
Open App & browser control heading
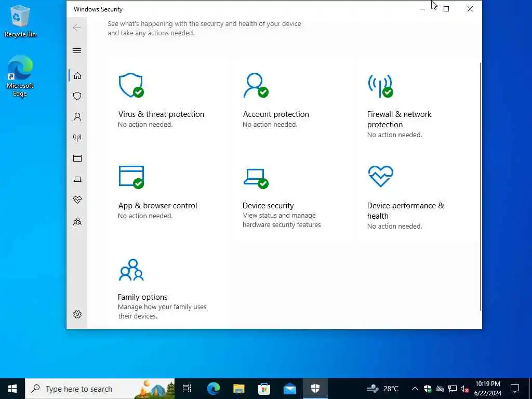point(157,206)
